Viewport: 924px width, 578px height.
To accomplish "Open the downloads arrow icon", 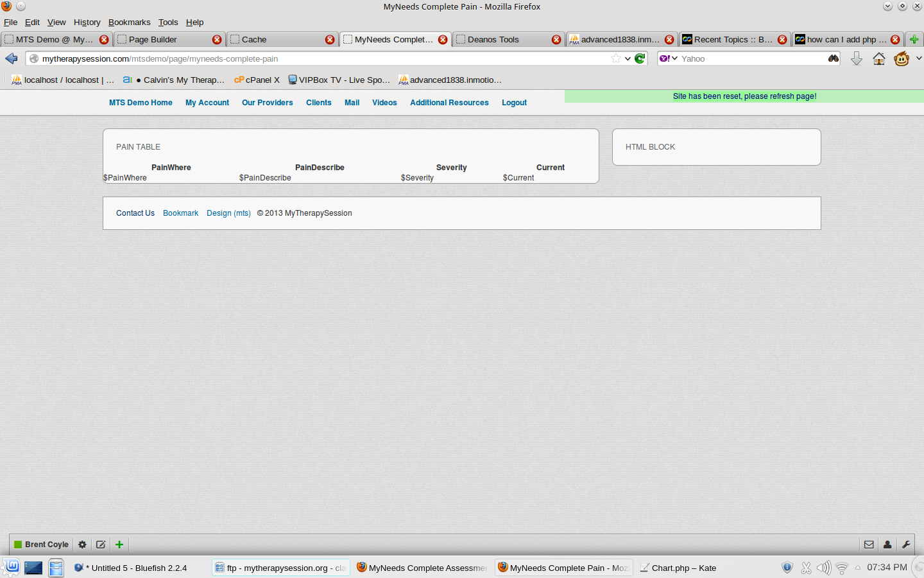I will (x=856, y=59).
